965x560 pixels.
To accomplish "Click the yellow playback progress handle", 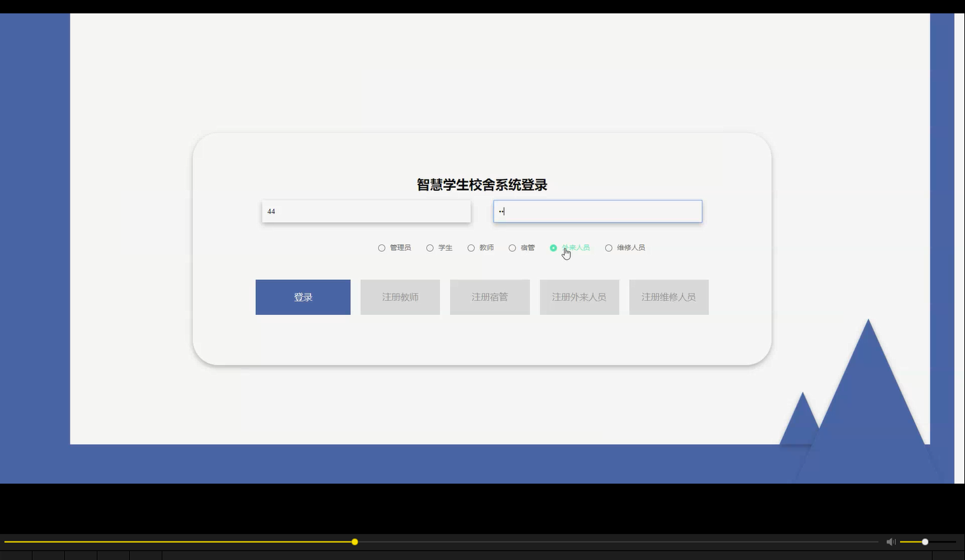I will tap(355, 542).
